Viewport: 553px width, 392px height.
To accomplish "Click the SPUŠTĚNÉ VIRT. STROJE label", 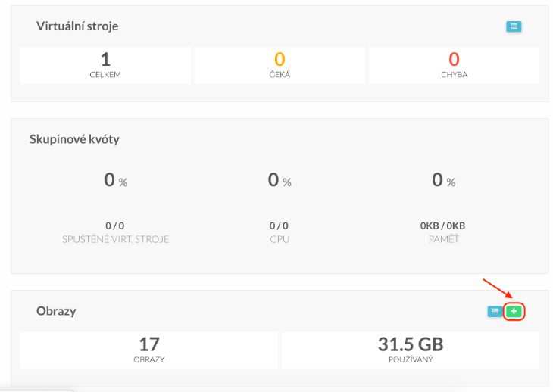I will 115,239.
